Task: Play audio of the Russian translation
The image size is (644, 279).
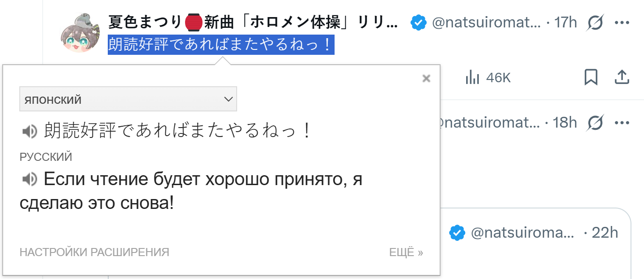Action: [x=29, y=180]
